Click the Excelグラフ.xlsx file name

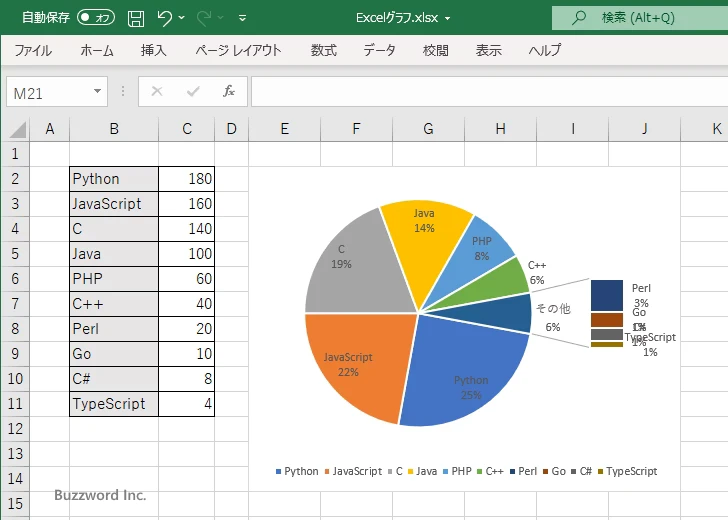coord(398,18)
